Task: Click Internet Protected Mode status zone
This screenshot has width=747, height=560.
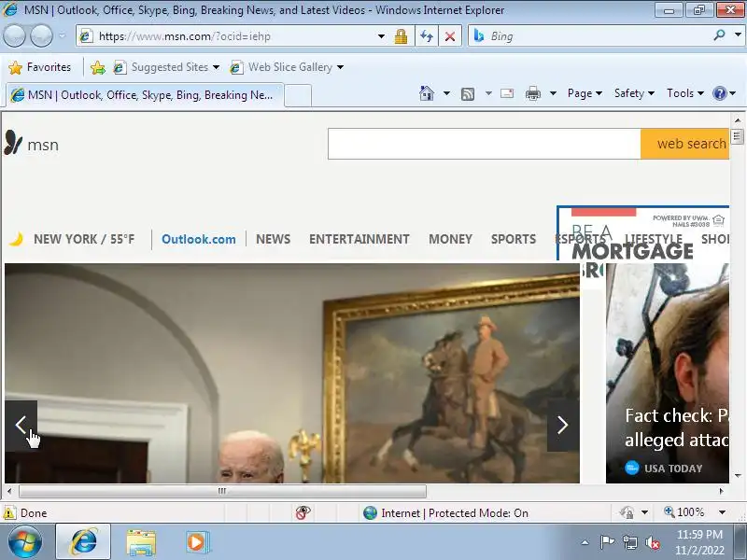Action: (x=446, y=512)
